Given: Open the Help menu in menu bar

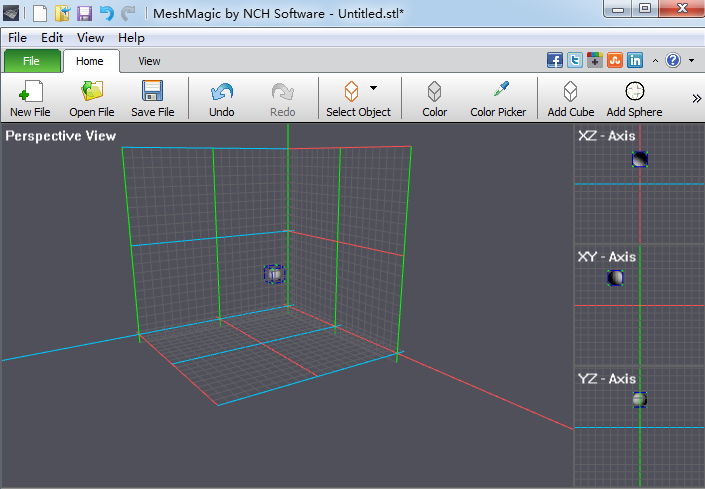Looking at the screenshot, I should point(131,38).
